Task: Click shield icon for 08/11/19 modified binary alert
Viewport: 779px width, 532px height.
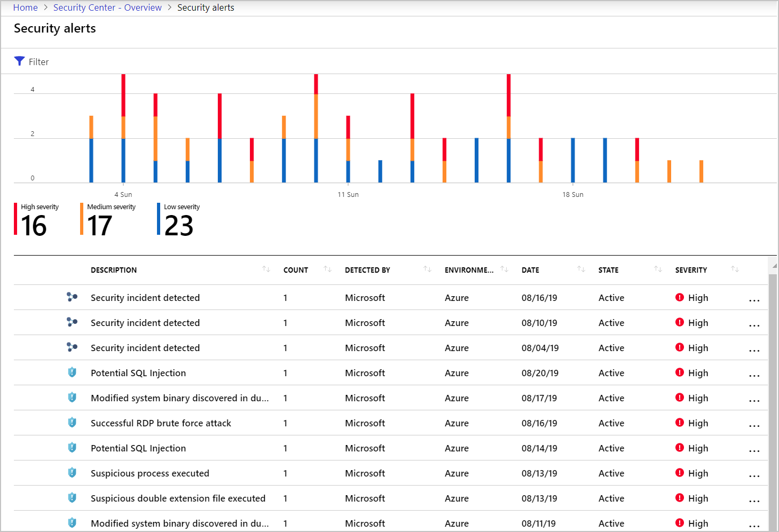Action: click(72, 523)
